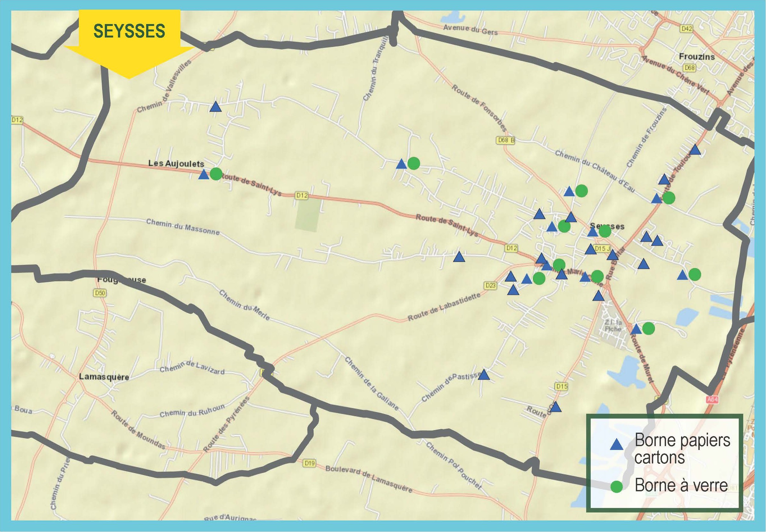766x532 pixels.
Task: Click the triangle marker on Chemin de Pastisse
Action: (484, 375)
